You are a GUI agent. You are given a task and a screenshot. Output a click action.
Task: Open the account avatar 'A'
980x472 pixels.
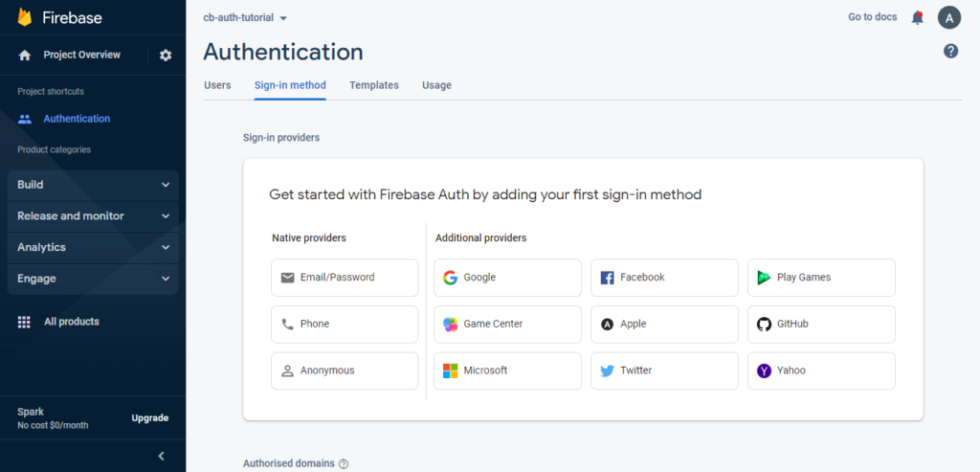pos(948,17)
